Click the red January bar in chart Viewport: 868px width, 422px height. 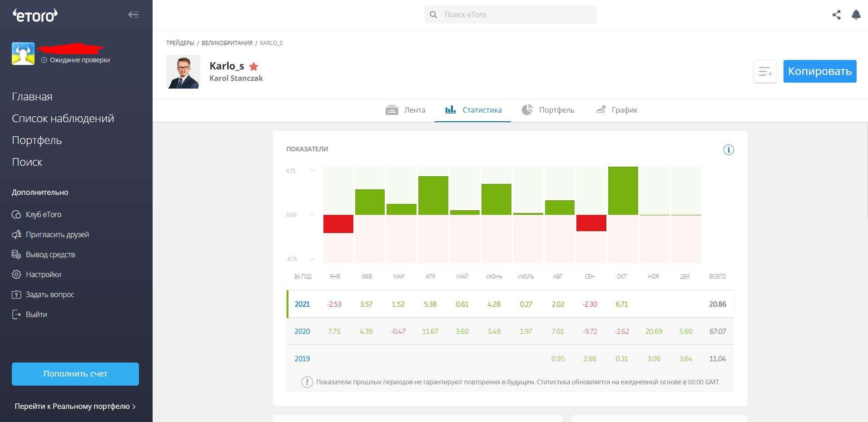tap(338, 224)
